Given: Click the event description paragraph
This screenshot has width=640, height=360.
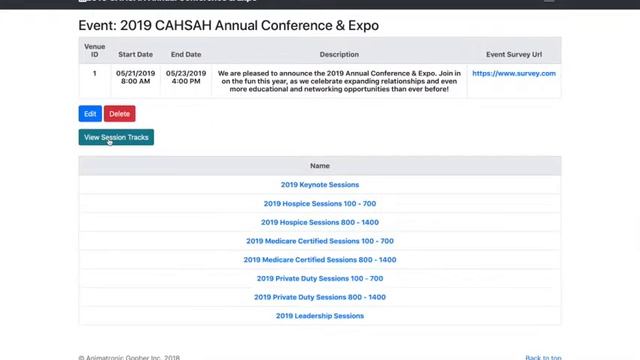Looking at the screenshot, I should [x=339, y=81].
